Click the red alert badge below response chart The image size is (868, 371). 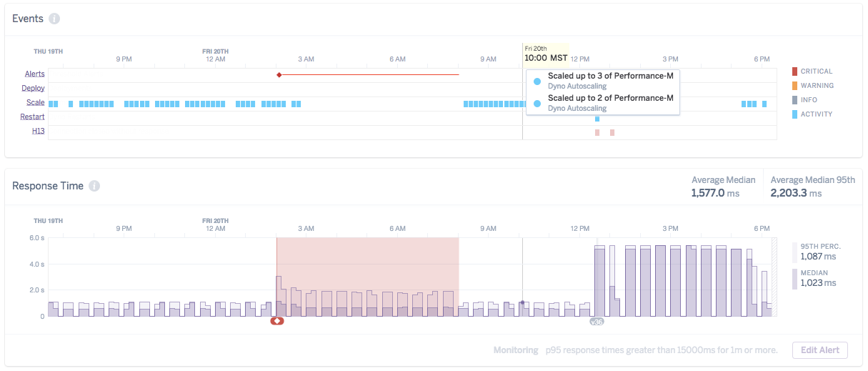click(277, 321)
